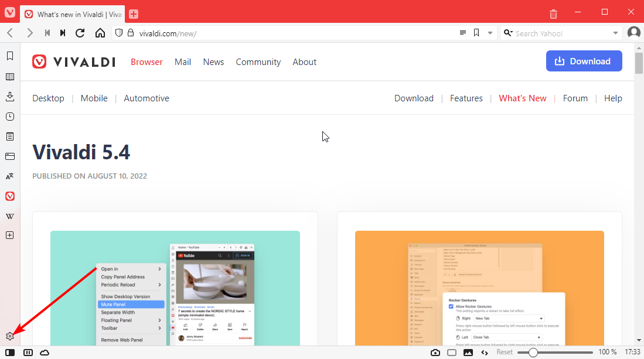Click the Vivaldi 5.4 heading
This screenshot has width=644, height=359.
point(81,152)
